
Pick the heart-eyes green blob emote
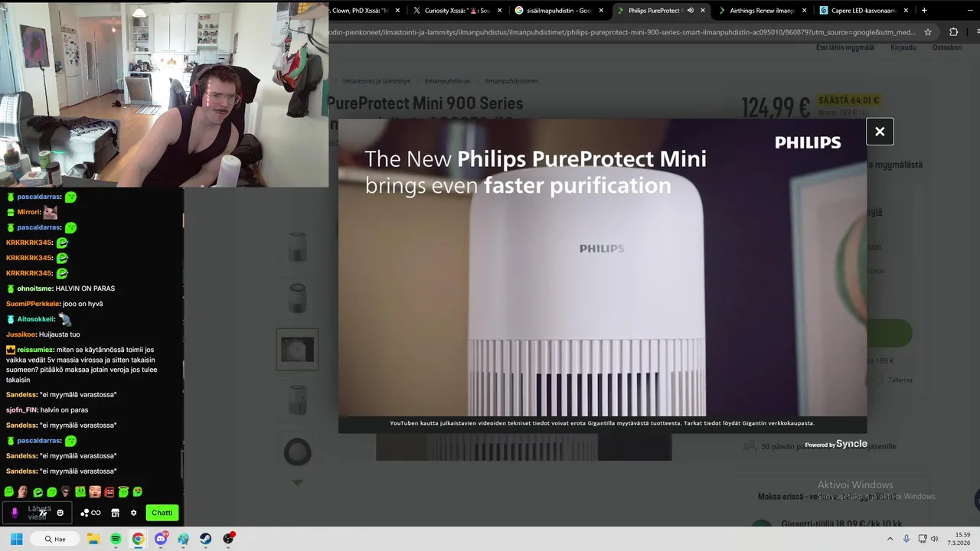click(x=138, y=492)
